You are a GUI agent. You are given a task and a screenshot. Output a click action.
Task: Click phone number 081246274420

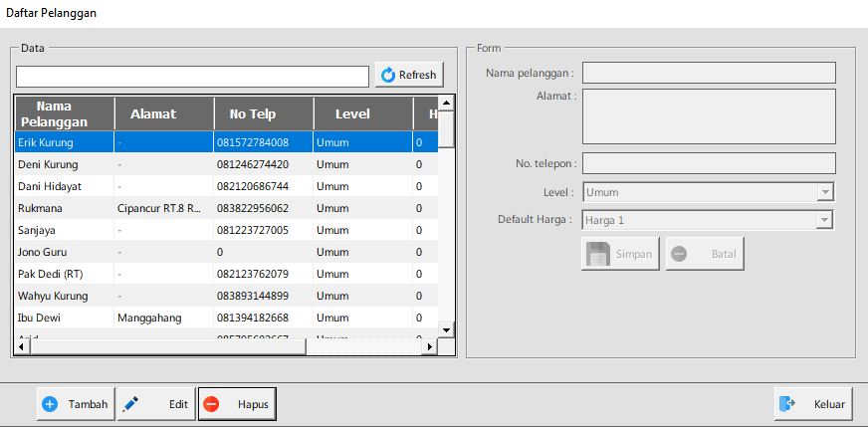(x=253, y=164)
